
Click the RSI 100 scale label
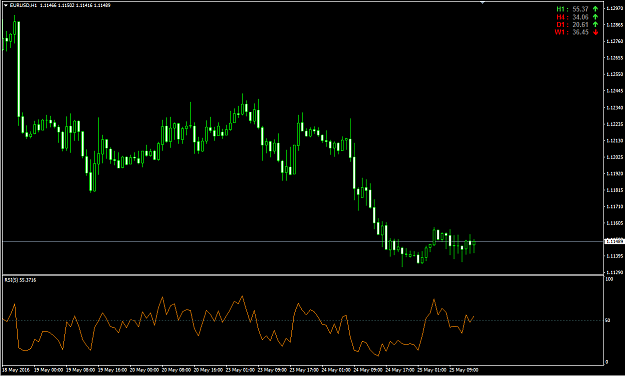[609, 279]
